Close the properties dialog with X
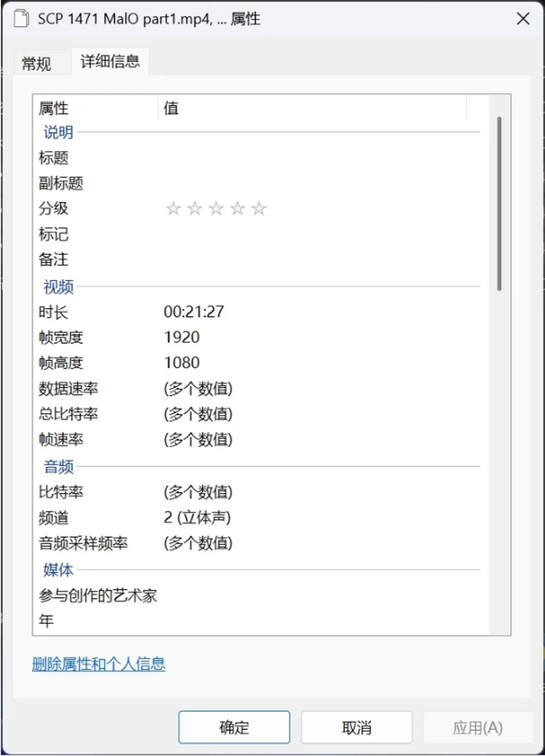 (523, 19)
